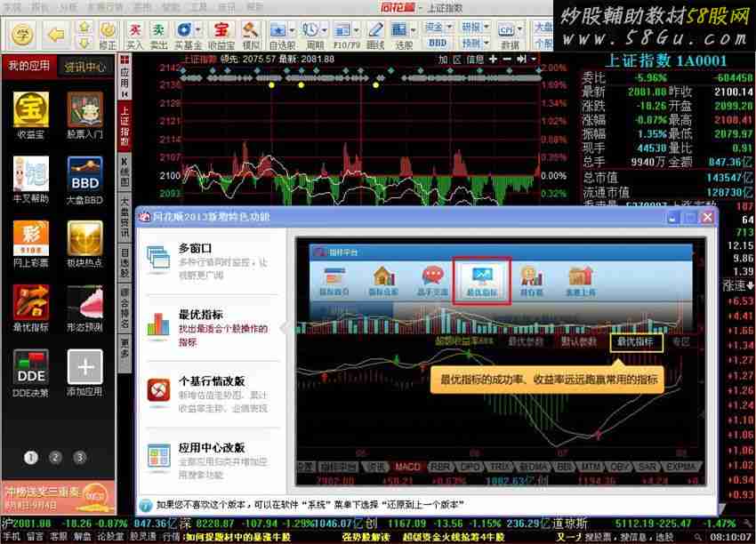Open the chart header dropdown arrow
Image resolution: width=756 pixels, height=544 pixels.
pyautogui.click(x=534, y=60)
